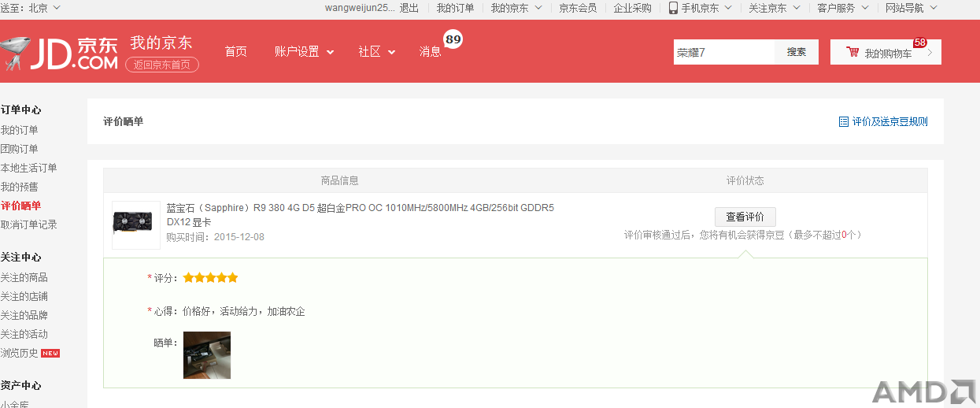The height and width of the screenshot is (408, 980).
Task: Open the uploaded 晒单 photo thumbnail
Action: tap(207, 355)
